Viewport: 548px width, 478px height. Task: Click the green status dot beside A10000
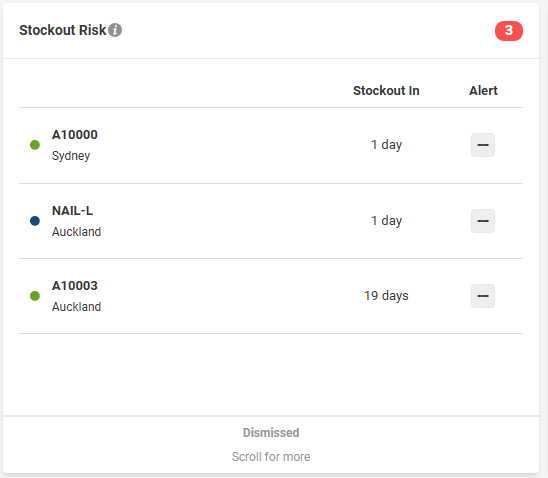tap(35, 145)
